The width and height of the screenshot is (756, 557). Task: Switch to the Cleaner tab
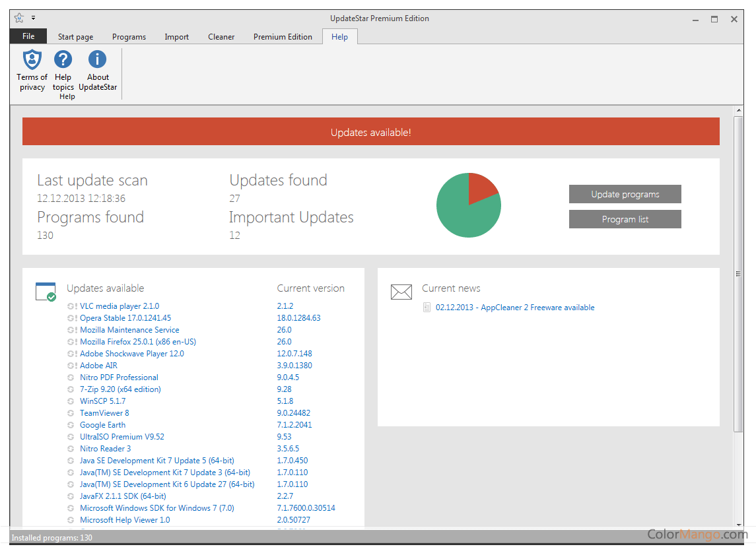(x=221, y=37)
